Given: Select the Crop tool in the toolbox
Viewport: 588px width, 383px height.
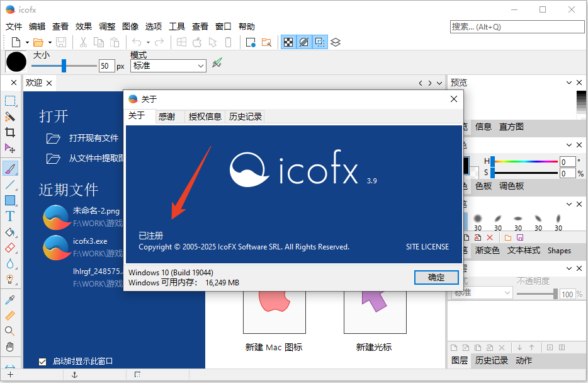Looking at the screenshot, I should tap(10, 132).
